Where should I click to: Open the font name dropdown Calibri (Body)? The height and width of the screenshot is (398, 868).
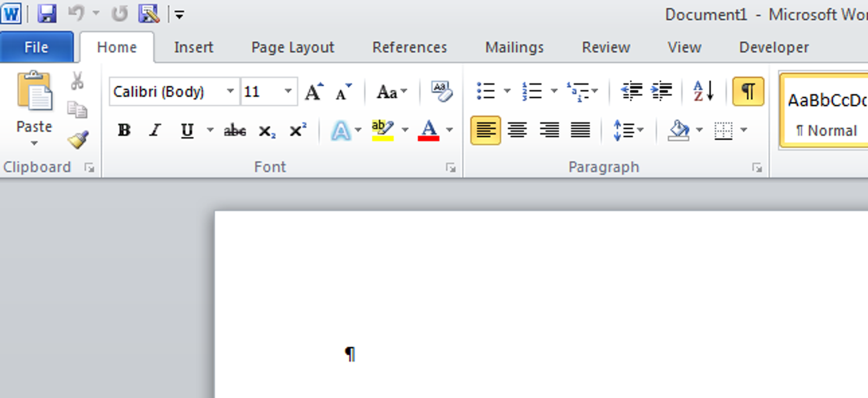click(230, 91)
